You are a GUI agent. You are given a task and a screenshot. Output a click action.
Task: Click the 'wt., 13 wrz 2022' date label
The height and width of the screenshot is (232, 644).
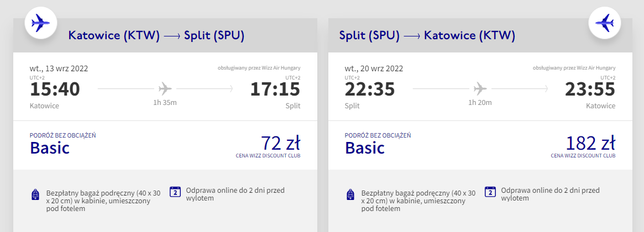(59, 69)
